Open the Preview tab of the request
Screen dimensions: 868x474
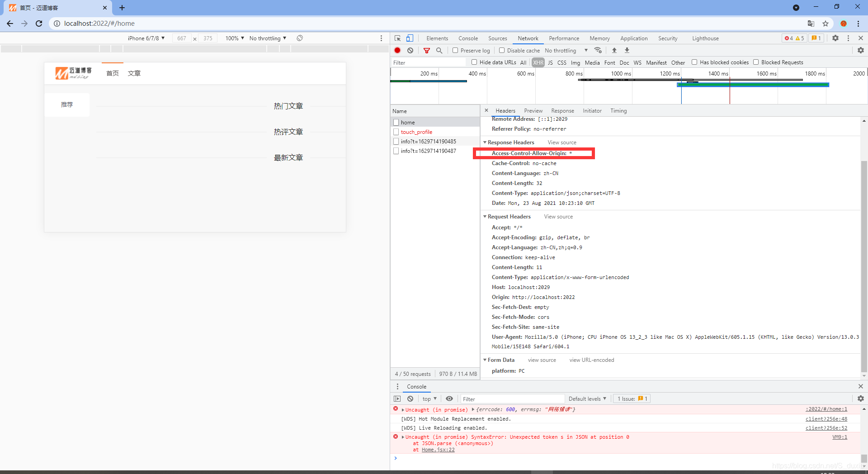pyautogui.click(x=533, y=111)
